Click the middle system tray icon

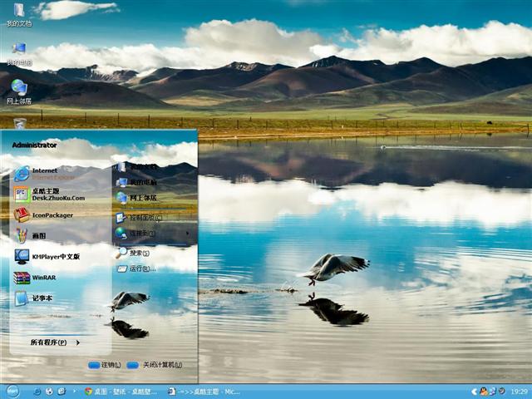click(492, 392)
